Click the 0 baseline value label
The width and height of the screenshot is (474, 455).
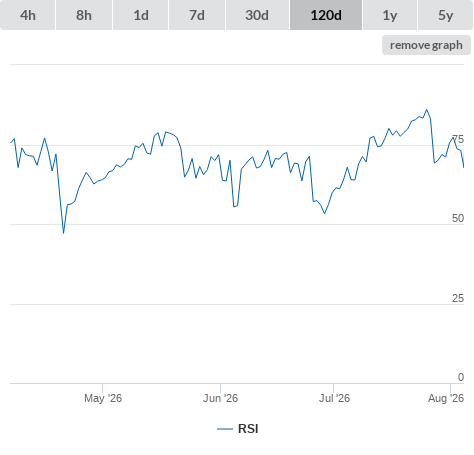coord(461,377)
